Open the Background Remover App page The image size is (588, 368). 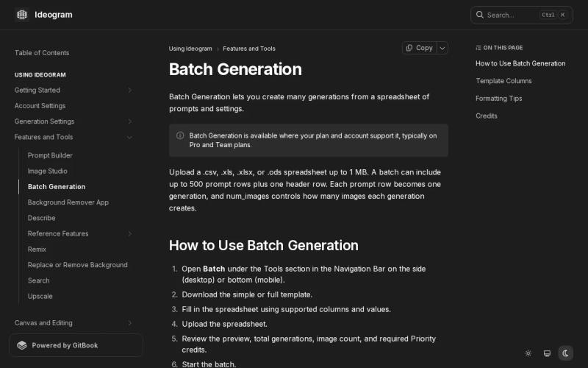[x=68, y=202]
